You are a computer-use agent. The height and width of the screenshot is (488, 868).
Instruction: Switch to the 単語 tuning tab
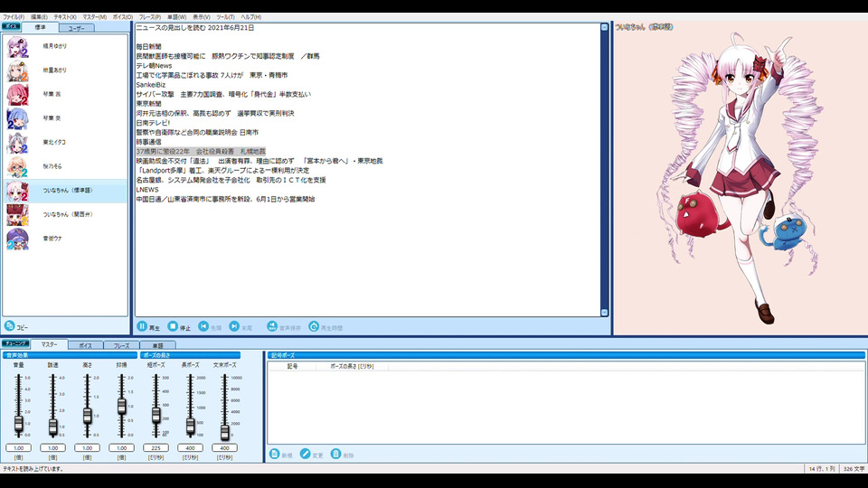157,345
